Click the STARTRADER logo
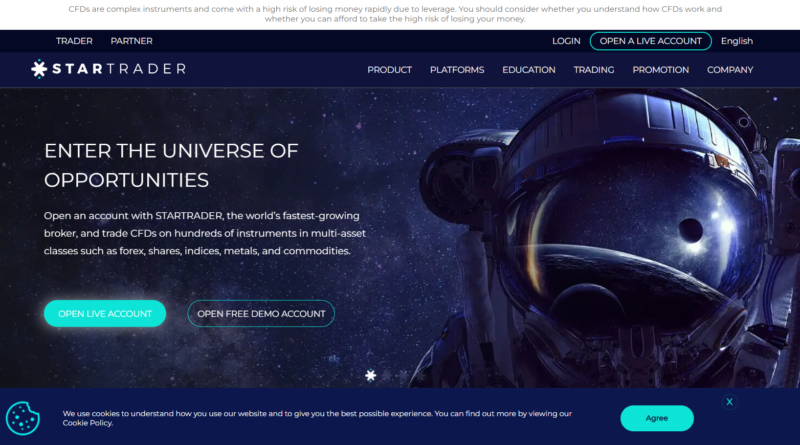 (x=108, y=69)
